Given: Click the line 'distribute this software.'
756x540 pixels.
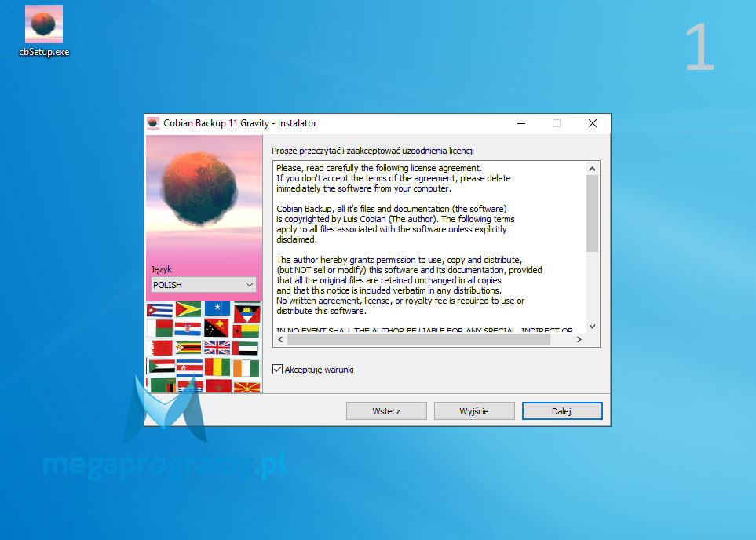Looking at the screenshot, I should tap(322, 311).
